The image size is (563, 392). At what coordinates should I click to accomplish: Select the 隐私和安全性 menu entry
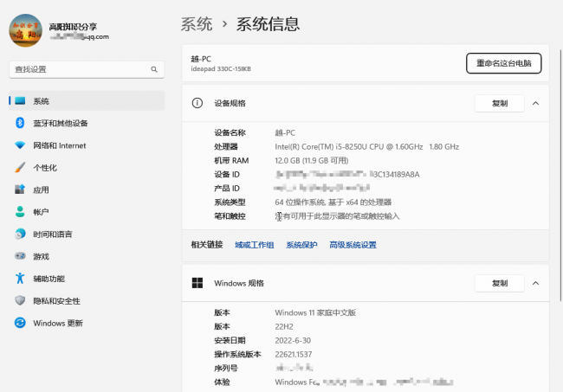point(87,300)
